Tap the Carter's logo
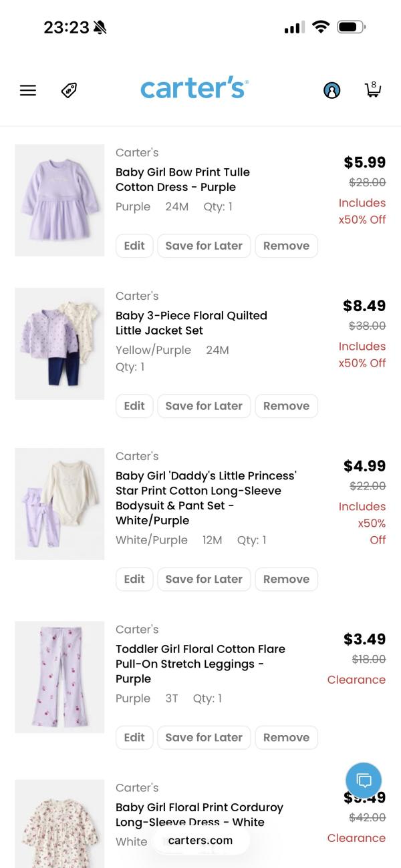Viewport: 401px width, 868px height. tap(194, 89)
